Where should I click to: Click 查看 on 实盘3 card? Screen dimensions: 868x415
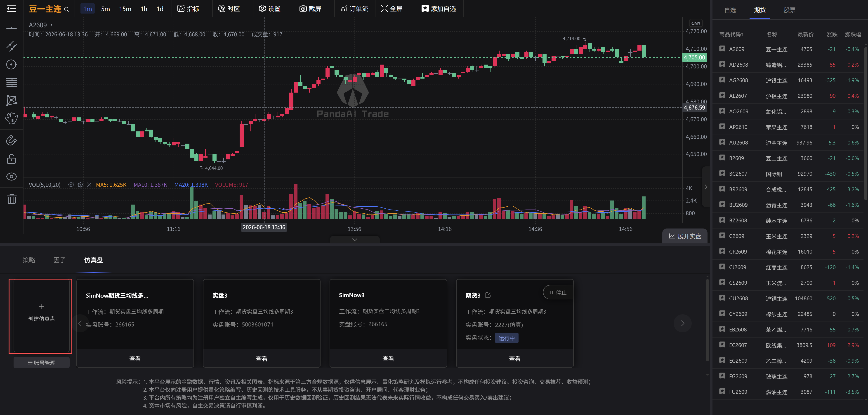tap(262, 359)
